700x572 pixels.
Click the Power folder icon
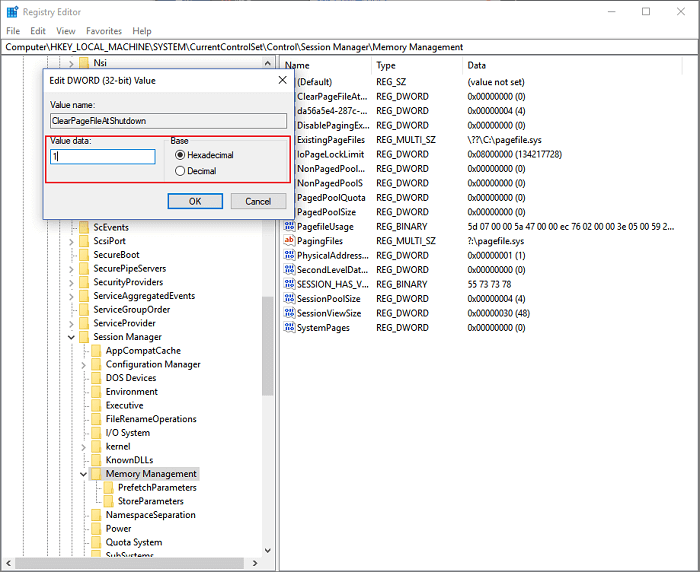click(x=96, y=529)
